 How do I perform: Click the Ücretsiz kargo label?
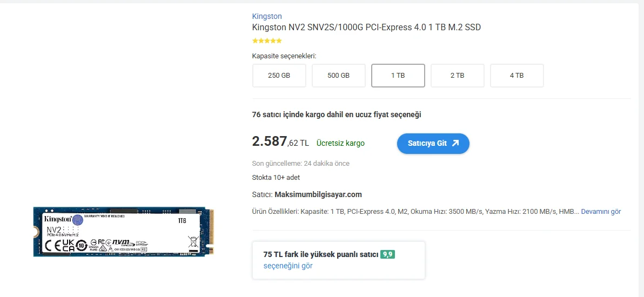(x=340, y=143)
